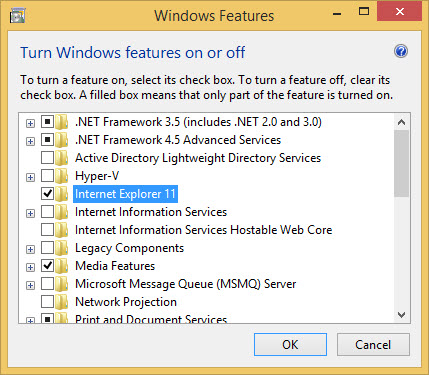The width and height of the screenshot is (429, 375).
Task: Click the scroll down arrow of feature list
Action: point(401,314)
